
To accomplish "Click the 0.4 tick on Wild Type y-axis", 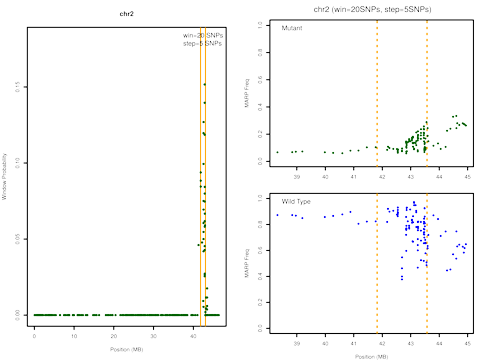I will (x=260, y=276).
